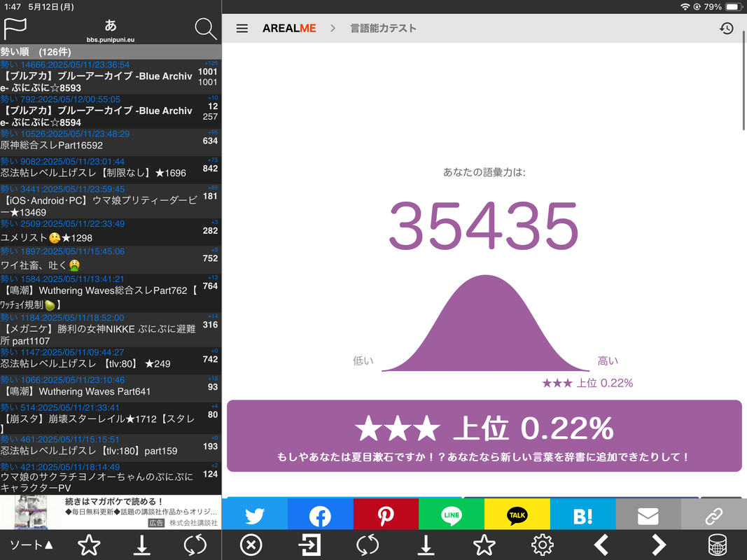Open サクラチヨノオーちゃん キャラクターPV thread

click(x=111, y=478)
